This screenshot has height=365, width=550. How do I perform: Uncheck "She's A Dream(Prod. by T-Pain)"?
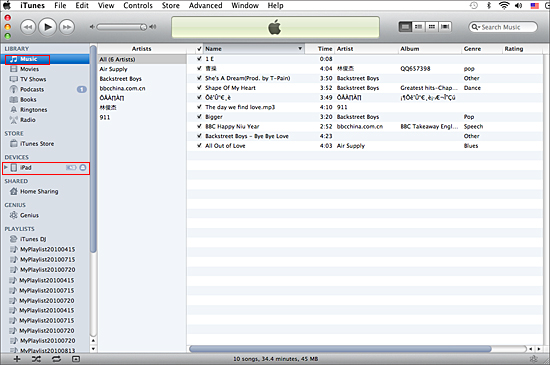click(x=199, y=78)
